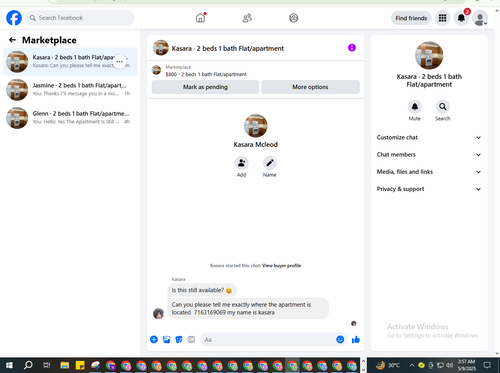Click the Facebook logo

[x=14, y=18]
